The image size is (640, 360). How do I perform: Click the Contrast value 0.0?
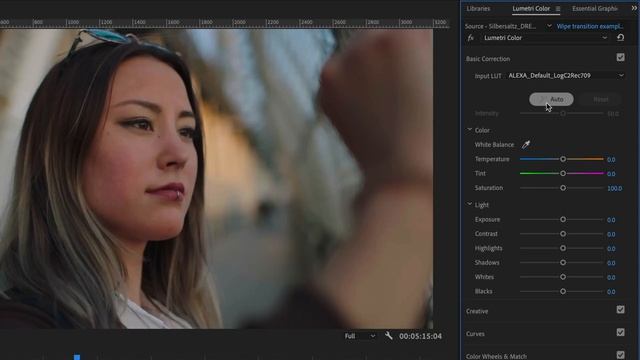[611, 234]
